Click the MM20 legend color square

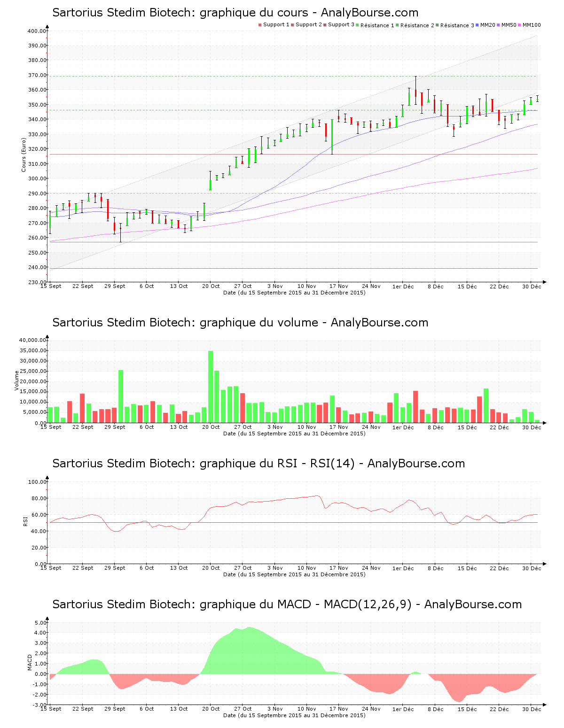pos(478,25)
